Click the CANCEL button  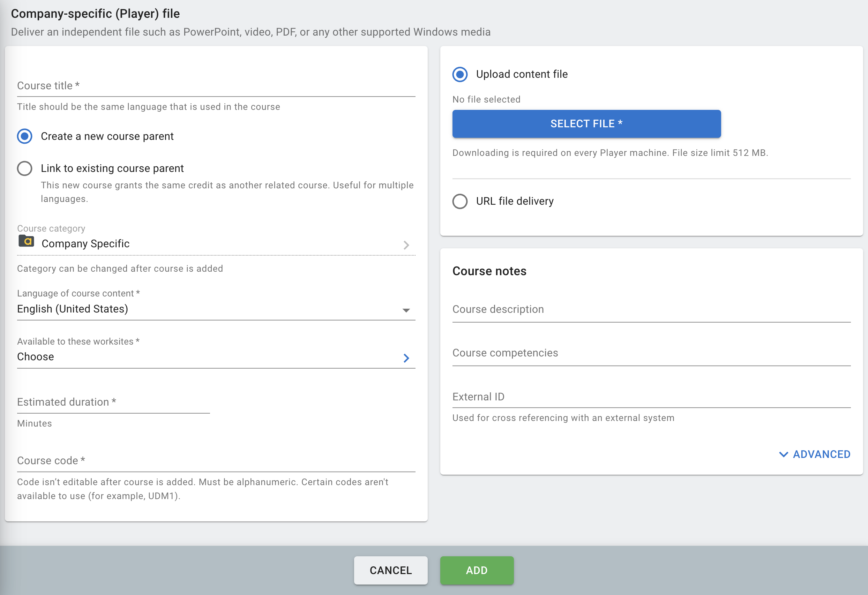391,570
